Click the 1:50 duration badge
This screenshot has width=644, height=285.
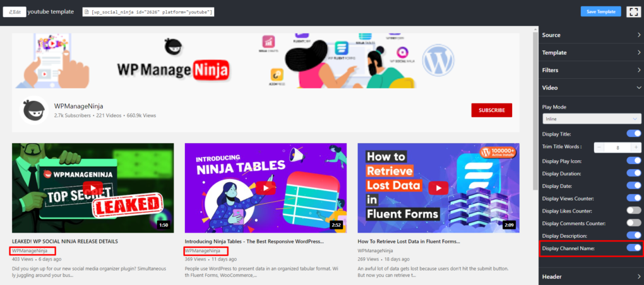point(164,224)
